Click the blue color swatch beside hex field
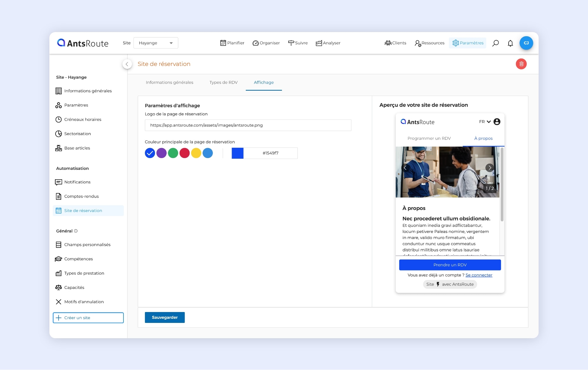The height and width of the screenshot is (370, 588). [237, 153]
